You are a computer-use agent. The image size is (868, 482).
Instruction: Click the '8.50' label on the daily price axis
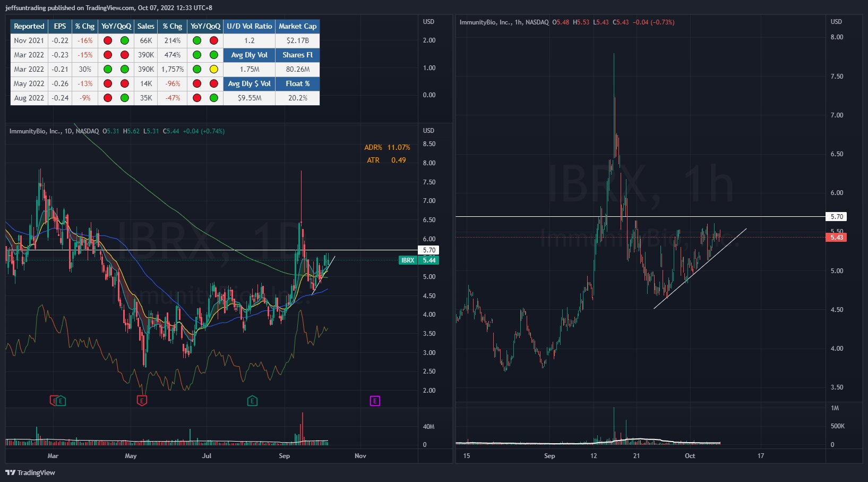(429, 144)
